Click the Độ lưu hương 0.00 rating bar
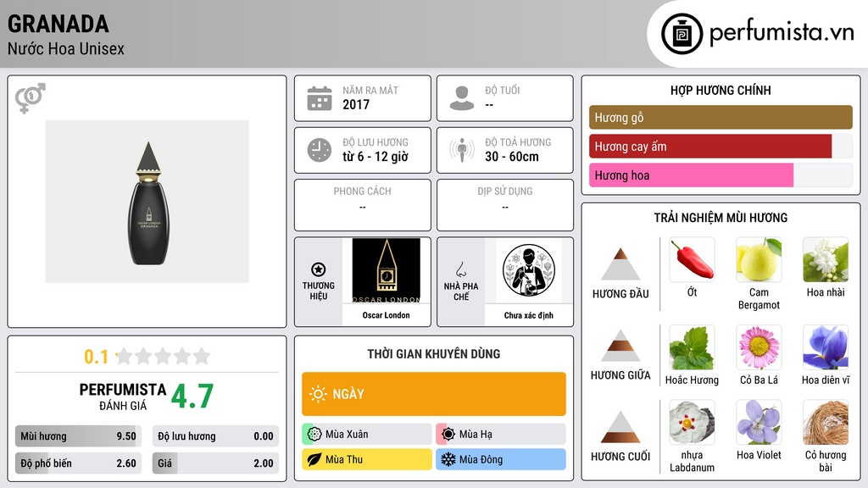 (215, 436)
